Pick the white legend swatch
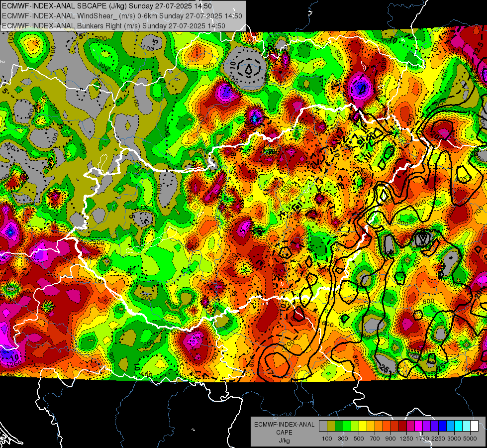Viewport: 487px width, 448px height. [474, 426]
